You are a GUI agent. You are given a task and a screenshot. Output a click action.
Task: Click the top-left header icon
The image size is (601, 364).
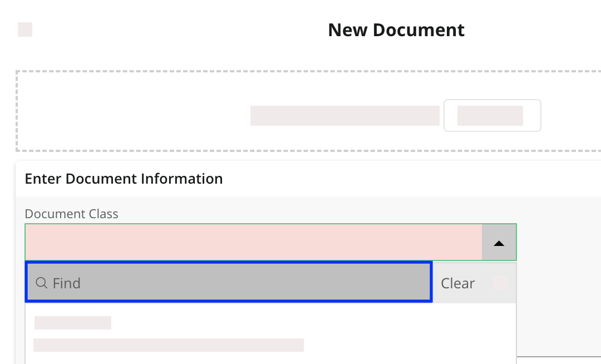pos(25,29)
